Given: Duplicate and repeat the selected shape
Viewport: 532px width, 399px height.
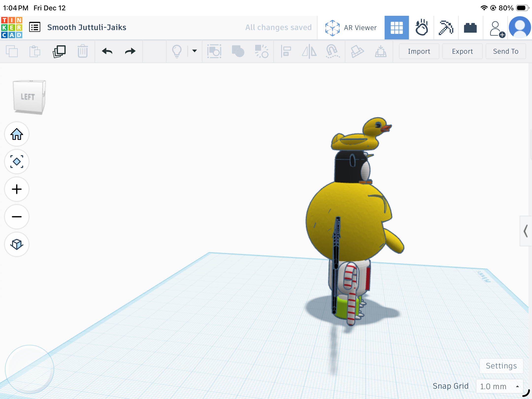Looking at the screenshot, I should click(x=59, y=51).
